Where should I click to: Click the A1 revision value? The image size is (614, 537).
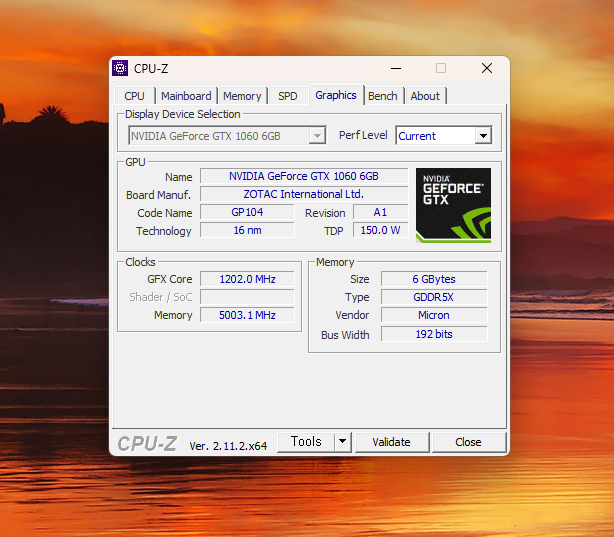[380, 212]
